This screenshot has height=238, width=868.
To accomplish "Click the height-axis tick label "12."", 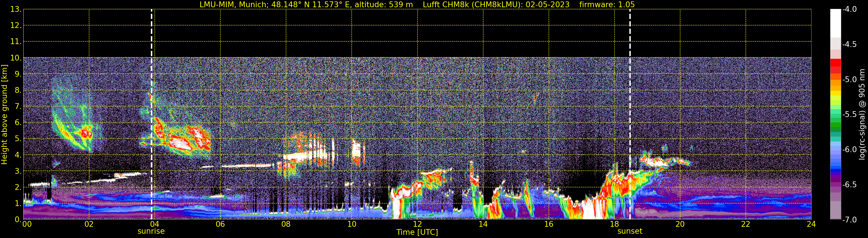I will (16, 26).
